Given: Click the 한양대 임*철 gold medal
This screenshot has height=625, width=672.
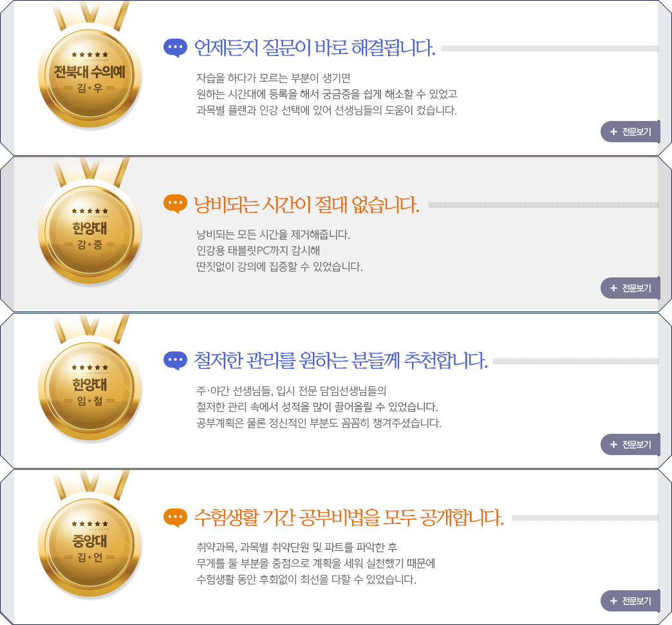Looking at the screenshot, I should pyautogui.click(x=89, y=388).
